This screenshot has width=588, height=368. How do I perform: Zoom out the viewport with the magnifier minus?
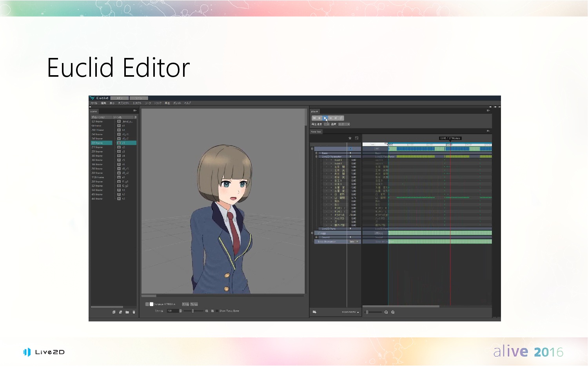tap(207, 311)
